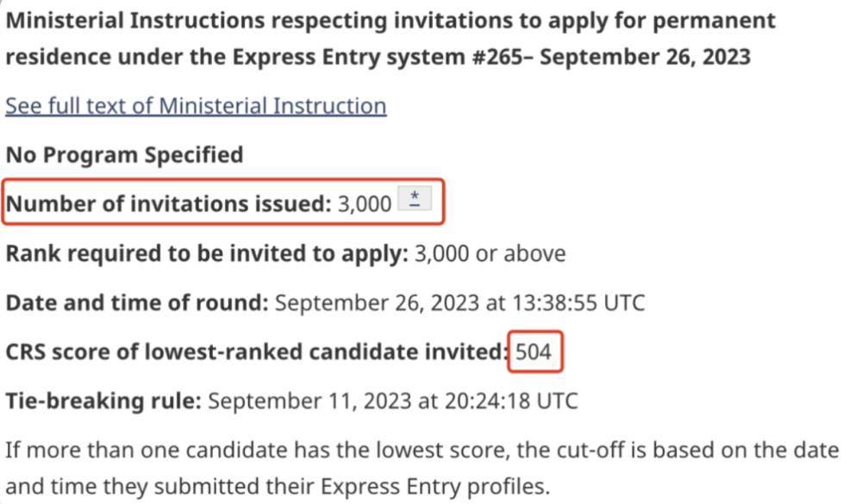Click the asterisk footnote button beside 3,000
850x504 pixels.
coord(415,198)
